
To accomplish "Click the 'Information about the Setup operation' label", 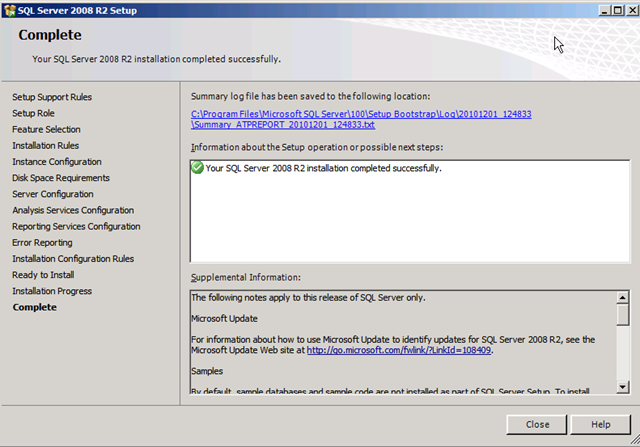I will 317,147.
